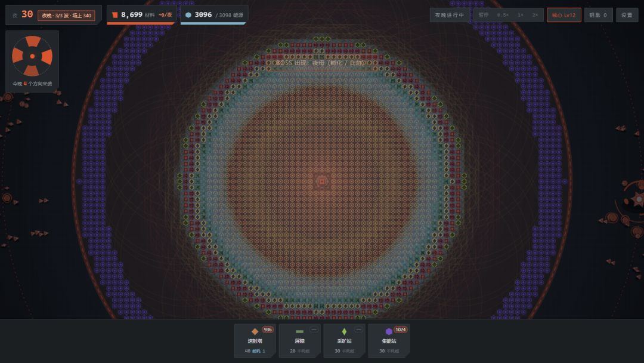
Task: Click the blue hexagon energy icon
Action: (x=188, y=15)
